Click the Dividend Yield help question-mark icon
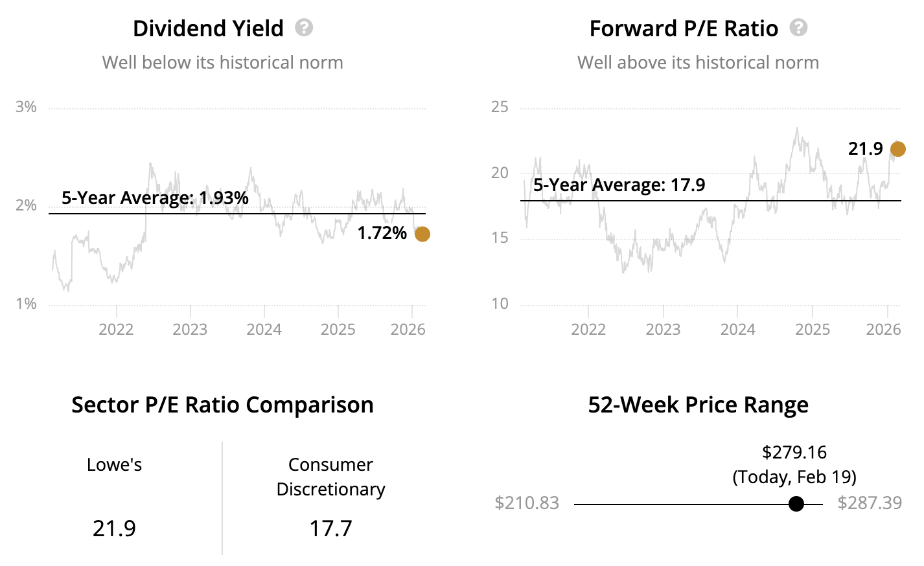The height and width of the screenshot is (566, 924). click(x=304, y=28)
